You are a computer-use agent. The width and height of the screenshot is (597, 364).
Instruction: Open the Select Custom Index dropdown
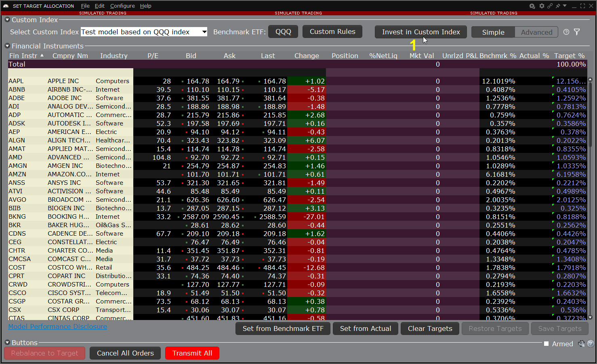click(x=204, y=32)
